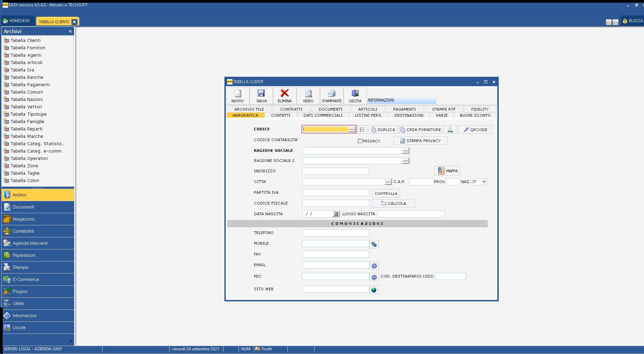Open Tabella Articoli in Archivi tree
Screen dimensions: 644x354
pos(26,62)
